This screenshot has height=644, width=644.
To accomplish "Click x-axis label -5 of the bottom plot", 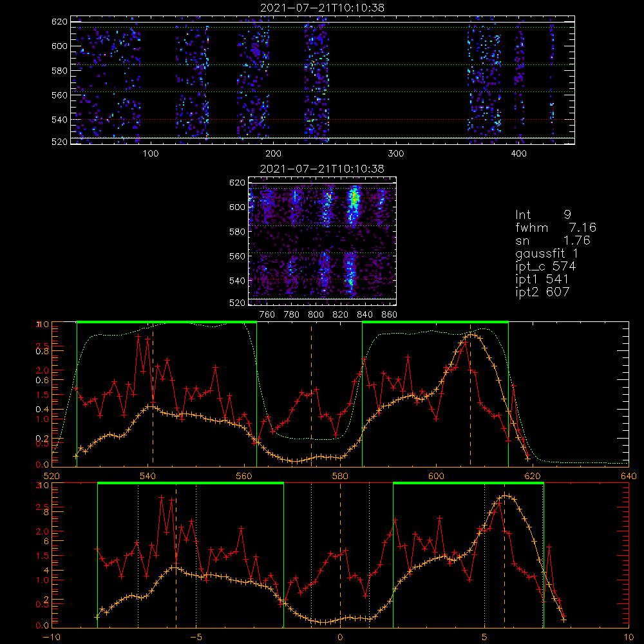I will point(196,638).
